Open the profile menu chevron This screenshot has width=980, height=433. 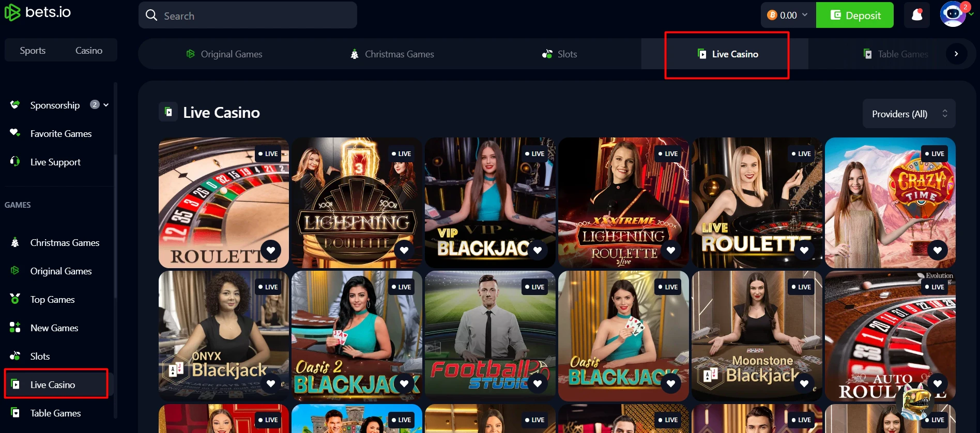(x=971, y=14)
